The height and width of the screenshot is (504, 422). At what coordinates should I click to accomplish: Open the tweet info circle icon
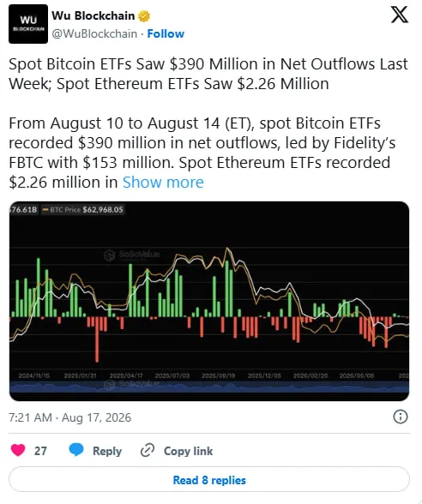pos(401,417)
